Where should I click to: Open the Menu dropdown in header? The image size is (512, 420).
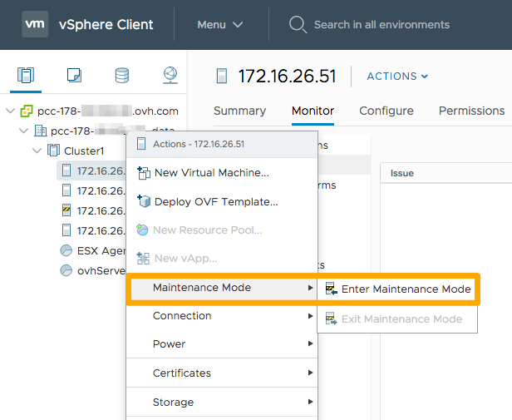click(220, 24)
